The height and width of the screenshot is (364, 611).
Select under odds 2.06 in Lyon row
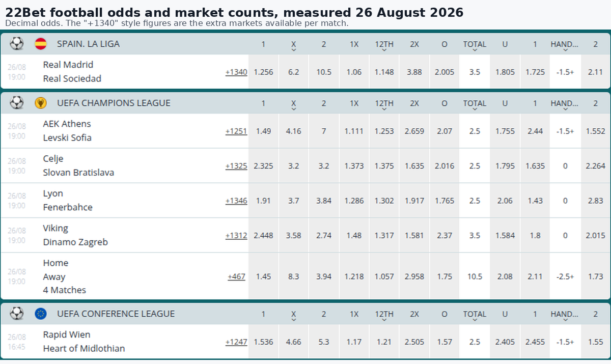point(505,201)
